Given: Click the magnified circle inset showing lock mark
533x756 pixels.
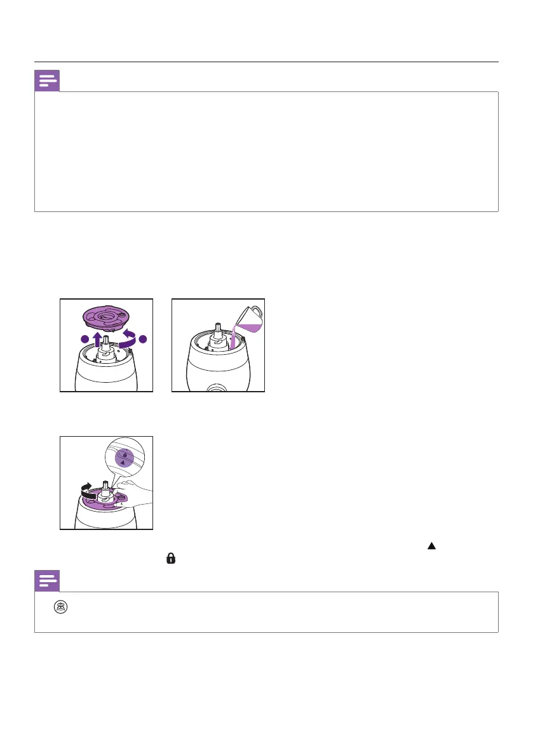Looking at the screenshot, I should point(125,458).
